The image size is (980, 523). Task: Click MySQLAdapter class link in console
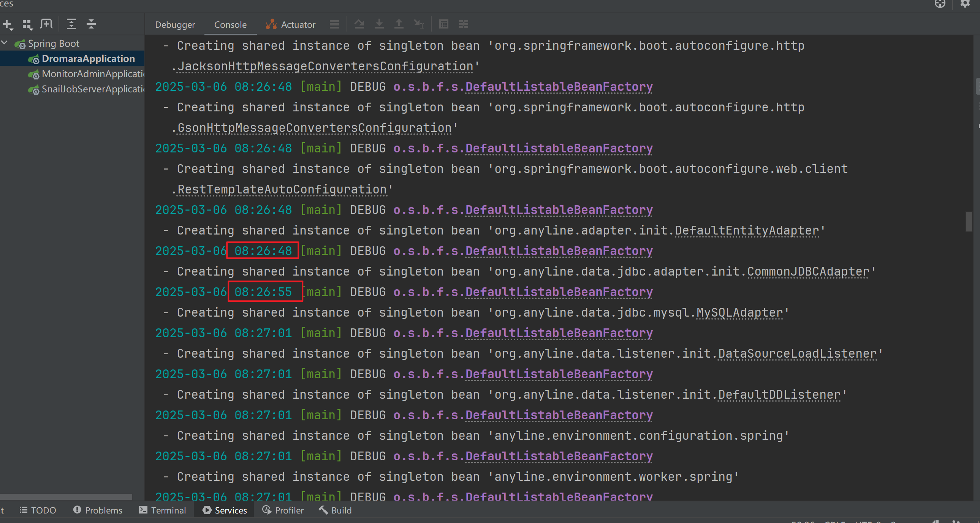740,313
